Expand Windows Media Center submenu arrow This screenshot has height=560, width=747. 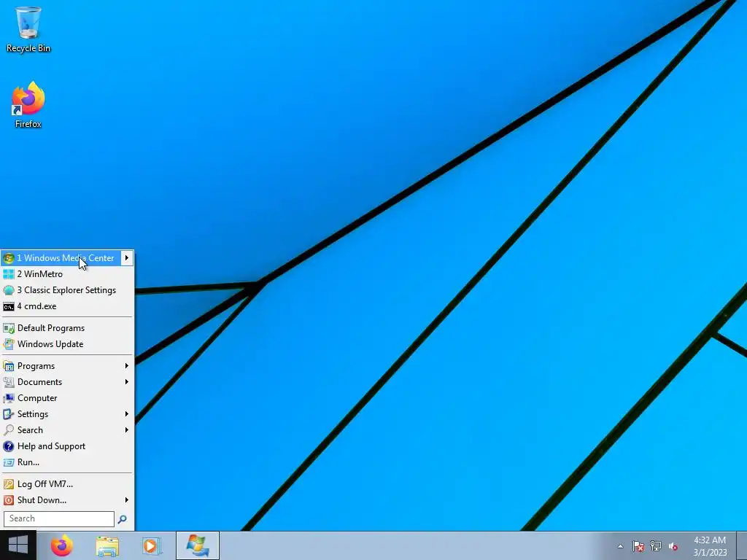tap(127, 258)
